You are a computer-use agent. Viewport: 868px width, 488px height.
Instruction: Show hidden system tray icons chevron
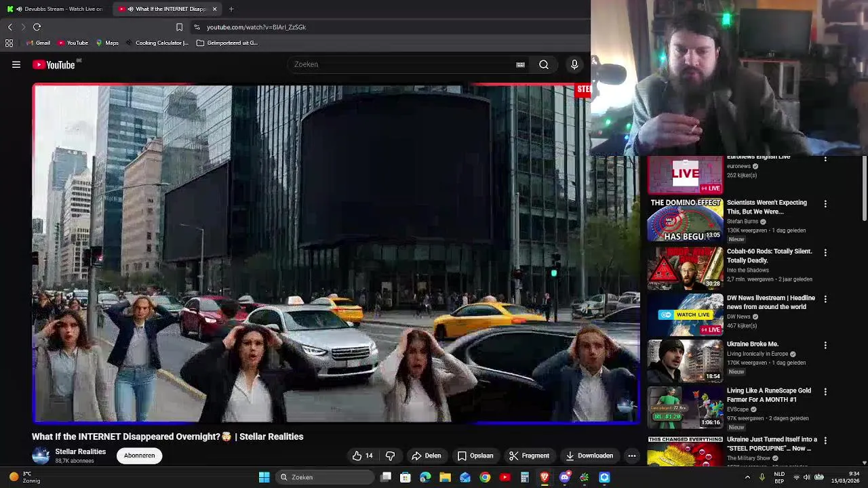pos(747,477)
